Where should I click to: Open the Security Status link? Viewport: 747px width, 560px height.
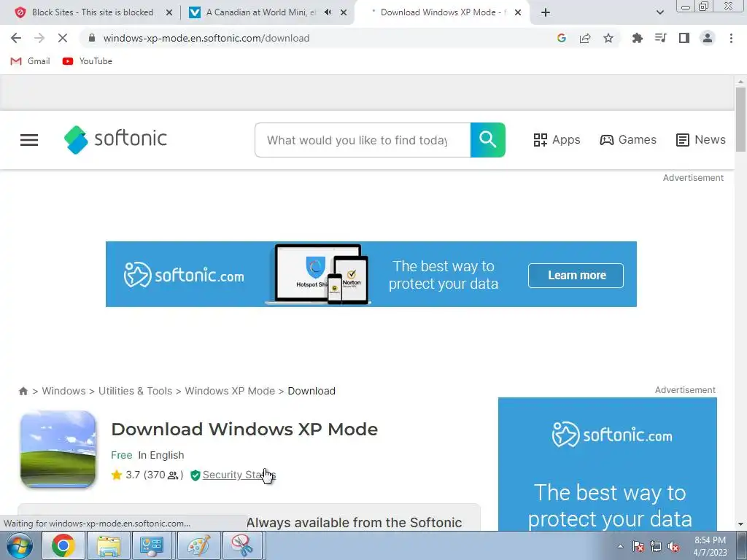[239, 475]
